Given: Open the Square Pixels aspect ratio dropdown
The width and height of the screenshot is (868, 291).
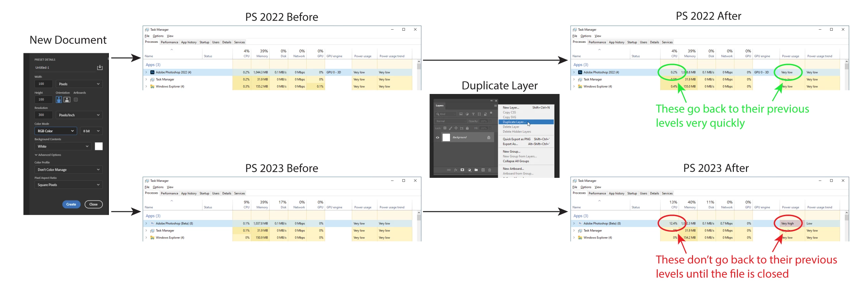Looking at the screenshot, I should (68, 185).
